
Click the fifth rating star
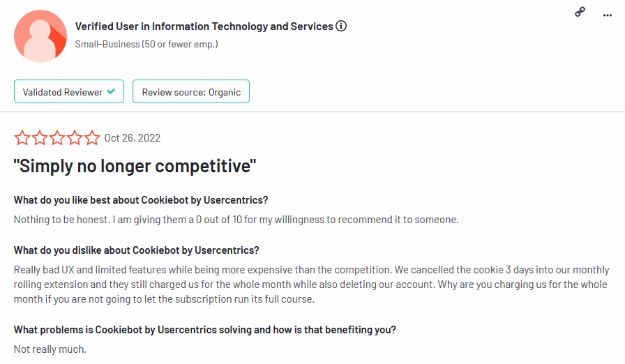pyautogui.click(x=92, y=138)
